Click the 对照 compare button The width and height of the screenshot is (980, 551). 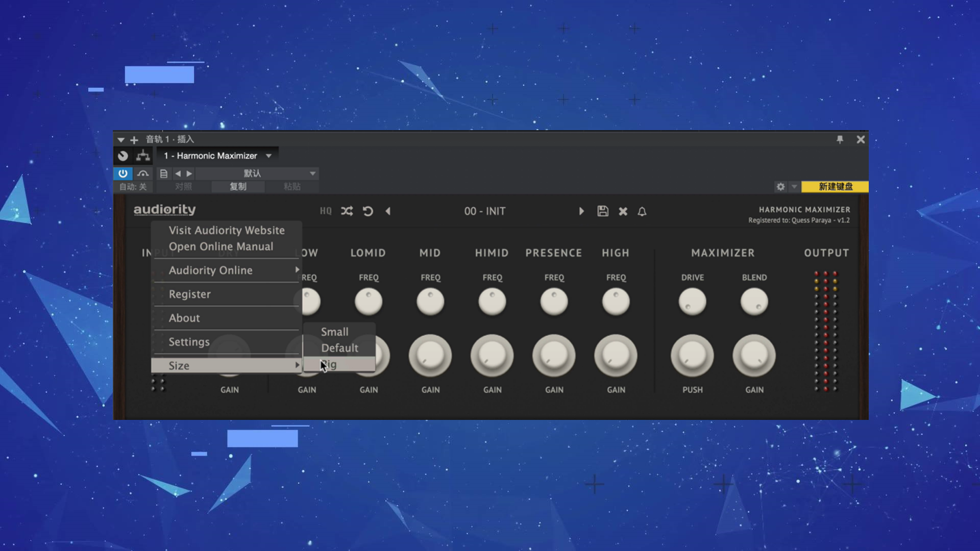tap(183, 187)
